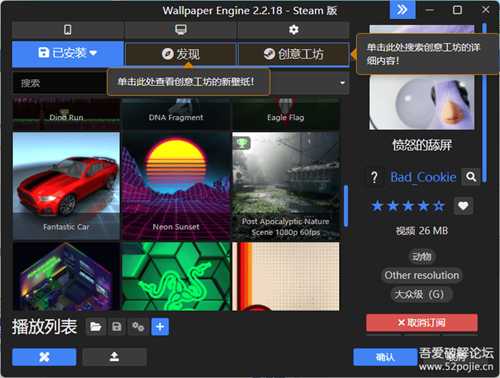Open the settings gear tab
Viewport: 500px width, 378px height.
point(293,30)
